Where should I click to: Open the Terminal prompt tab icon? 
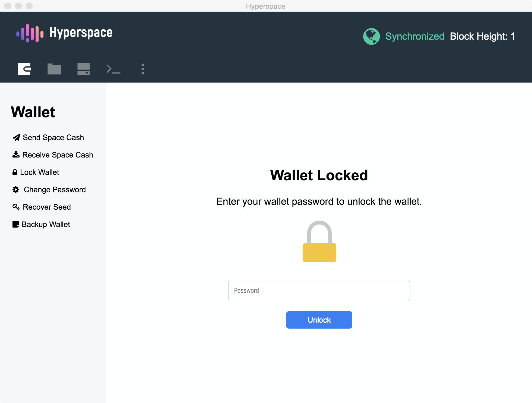pyautogui.click(x=113, y=69)
